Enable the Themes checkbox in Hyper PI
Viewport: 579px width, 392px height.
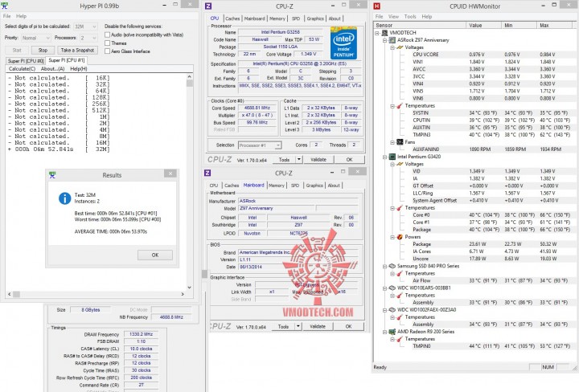click(x=108, y=43)
